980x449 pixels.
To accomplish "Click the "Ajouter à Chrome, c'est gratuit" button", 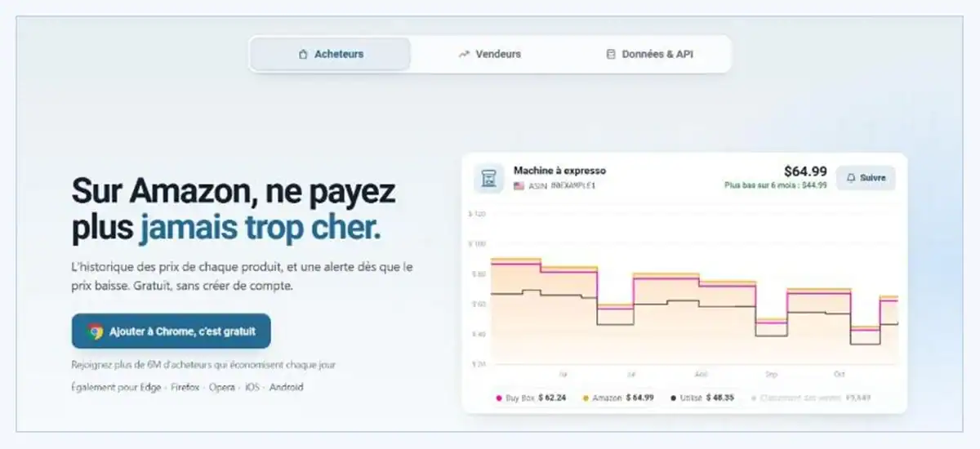I will coord(171,331).
